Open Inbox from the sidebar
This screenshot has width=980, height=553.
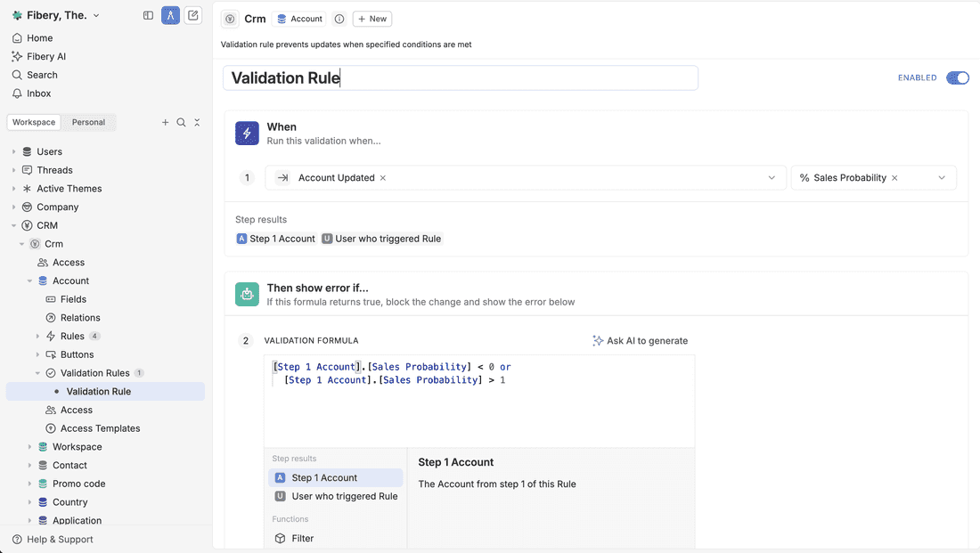(x=38, y=94)
